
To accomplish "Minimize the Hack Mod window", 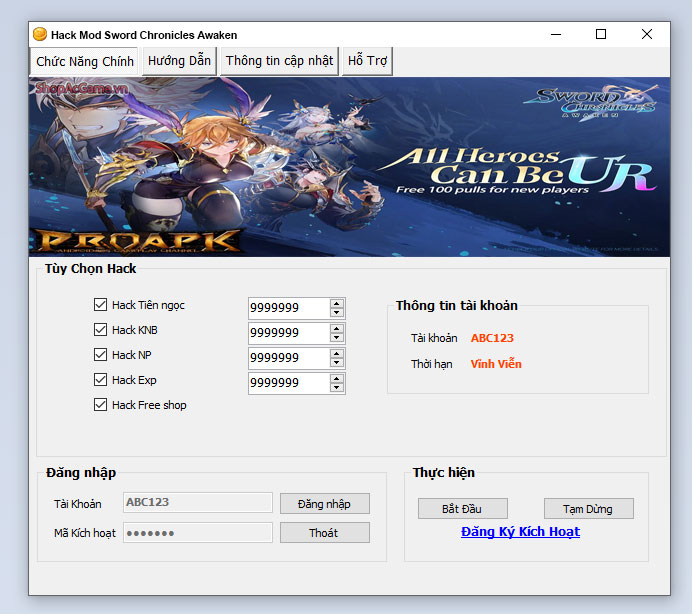I will click(556, 34).
